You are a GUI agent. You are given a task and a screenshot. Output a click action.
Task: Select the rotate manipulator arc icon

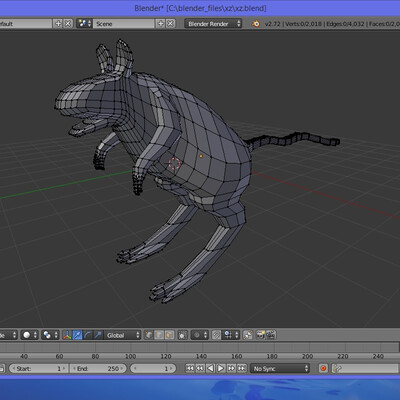pyautogui.click(x=88, y=335)
